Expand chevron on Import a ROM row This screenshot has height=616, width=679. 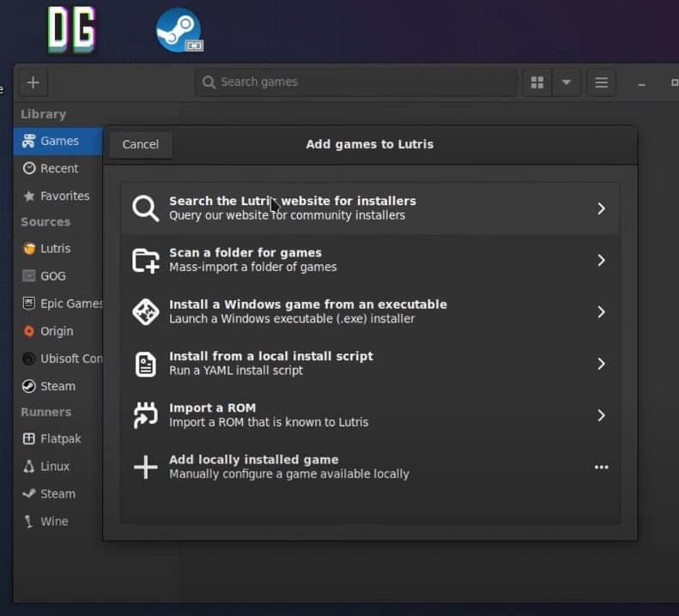[601, 415]
